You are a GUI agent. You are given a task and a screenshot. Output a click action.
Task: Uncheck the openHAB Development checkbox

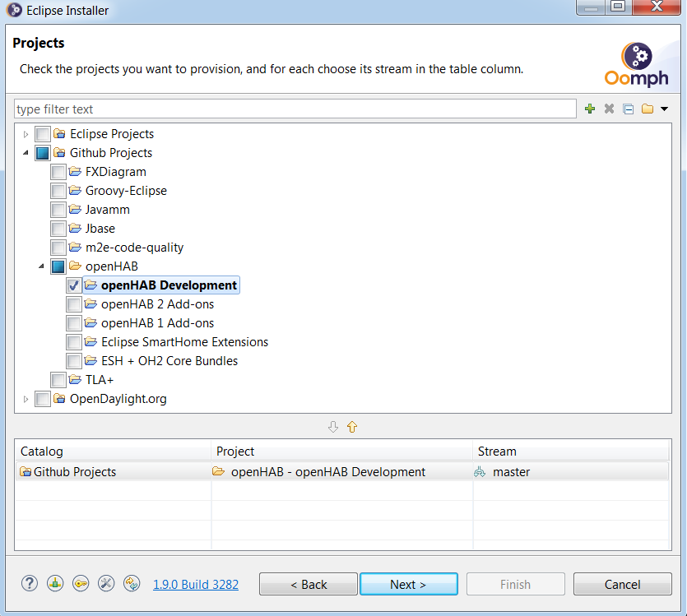pos(73,285)
